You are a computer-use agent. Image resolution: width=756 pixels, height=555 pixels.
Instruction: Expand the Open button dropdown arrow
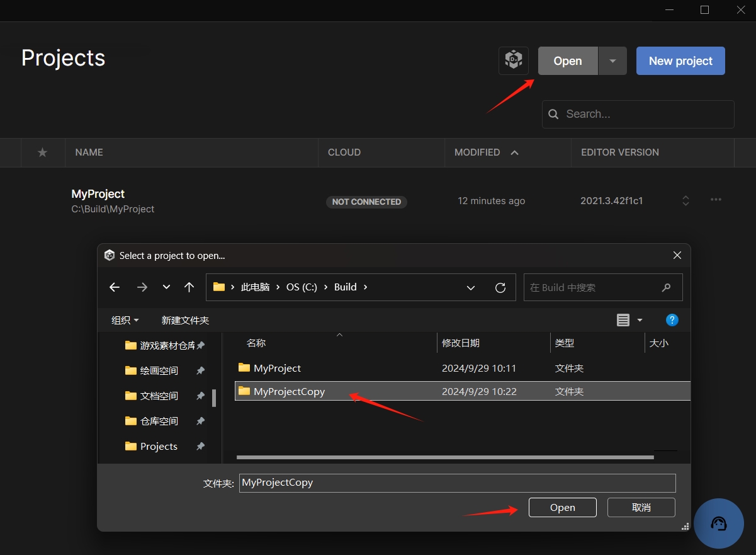(612, 61)
